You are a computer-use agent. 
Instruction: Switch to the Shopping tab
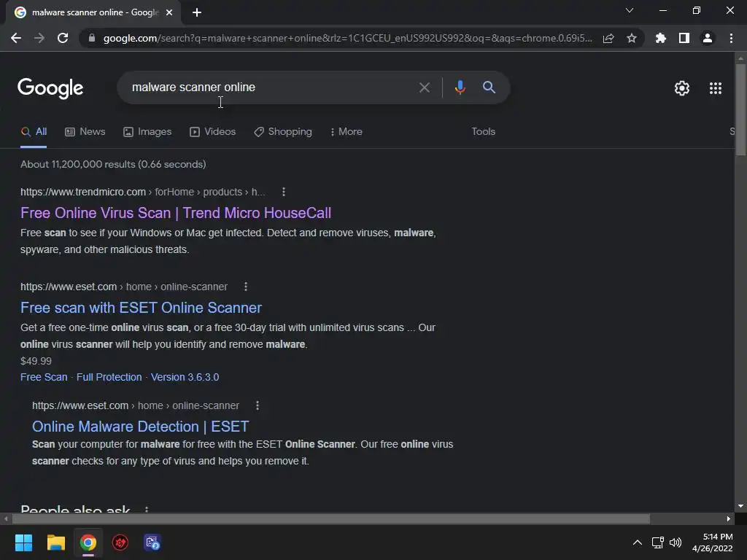point(283,132)
